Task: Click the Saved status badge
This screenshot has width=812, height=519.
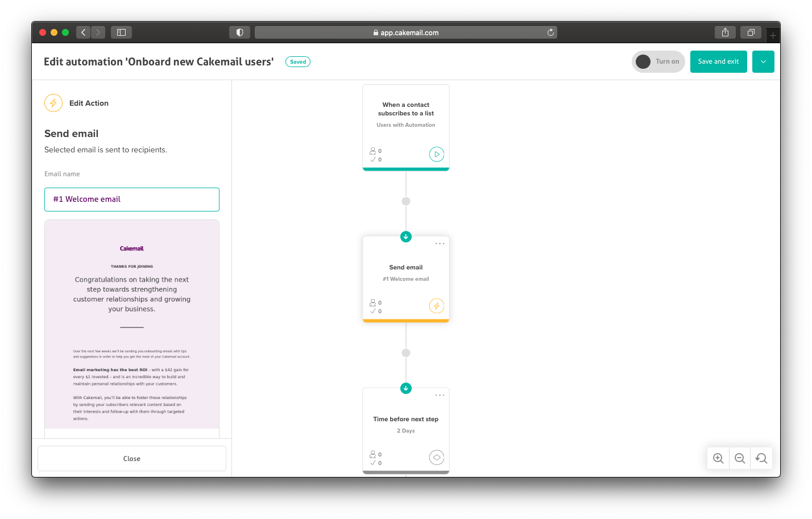Action: pos(298,62)
